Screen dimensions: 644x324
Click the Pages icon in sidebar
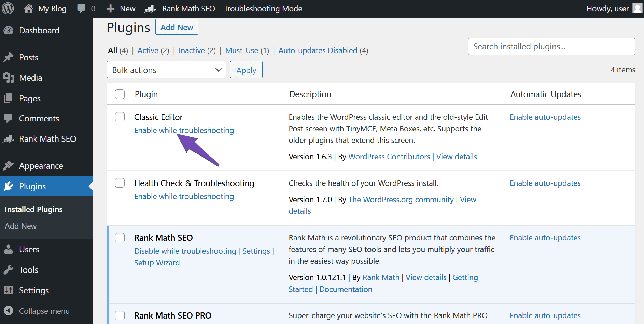pos(9,98)
